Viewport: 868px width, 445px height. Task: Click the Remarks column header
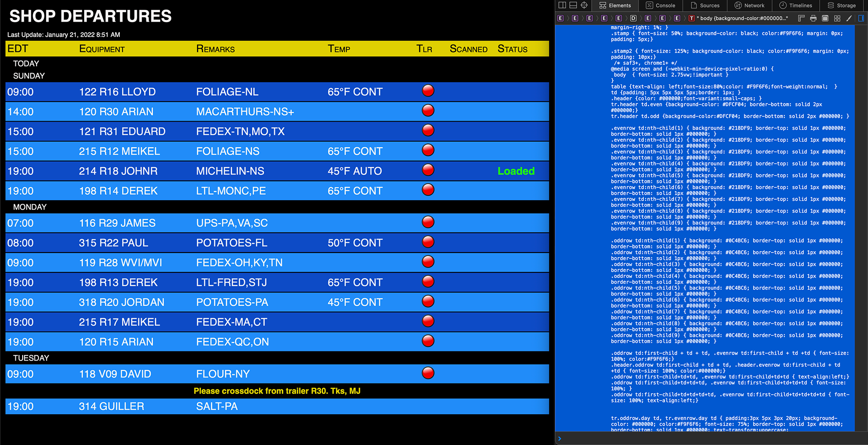(216, 49)
